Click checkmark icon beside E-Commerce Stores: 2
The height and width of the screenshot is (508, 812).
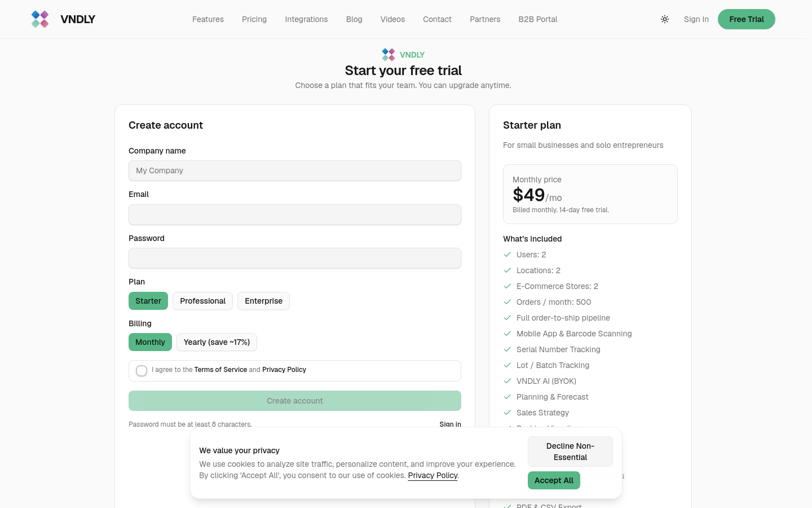[507, 286]
